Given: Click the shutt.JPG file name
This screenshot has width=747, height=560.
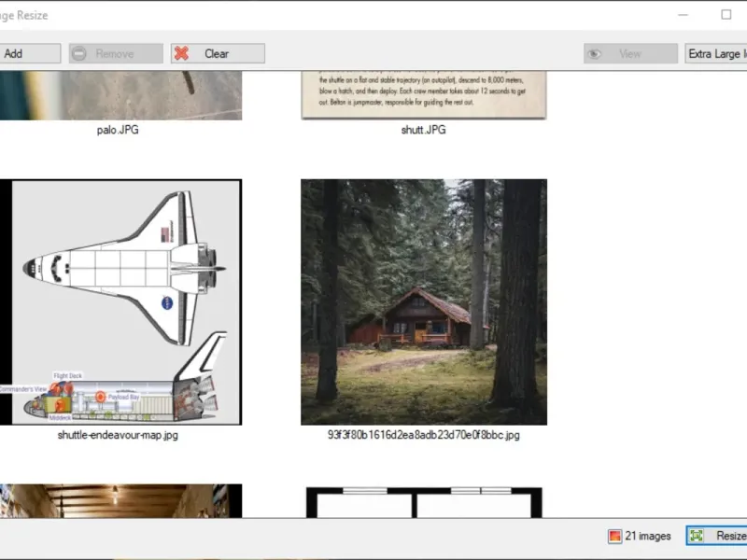Looking at the screenshot, I should point(424,130).
